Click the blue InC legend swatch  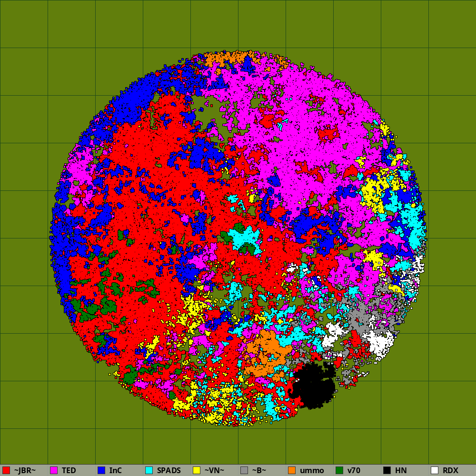pyautogui.click(x=101, y=470)
